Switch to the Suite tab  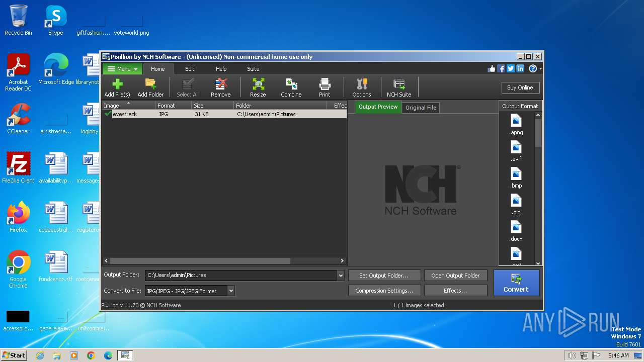pos(253,69)
